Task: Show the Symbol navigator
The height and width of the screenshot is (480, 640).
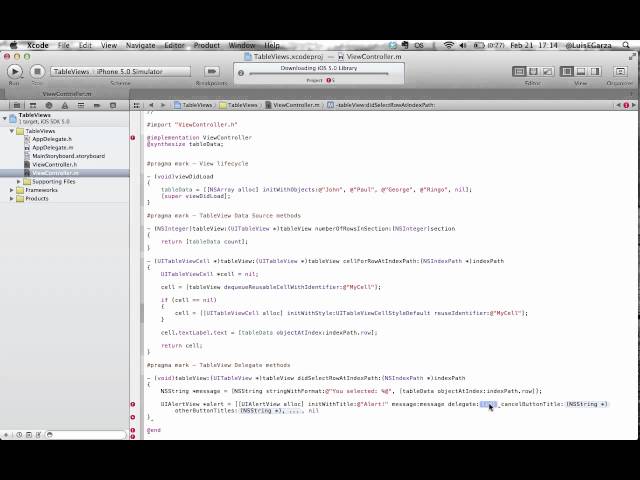Action: [33, 105]
